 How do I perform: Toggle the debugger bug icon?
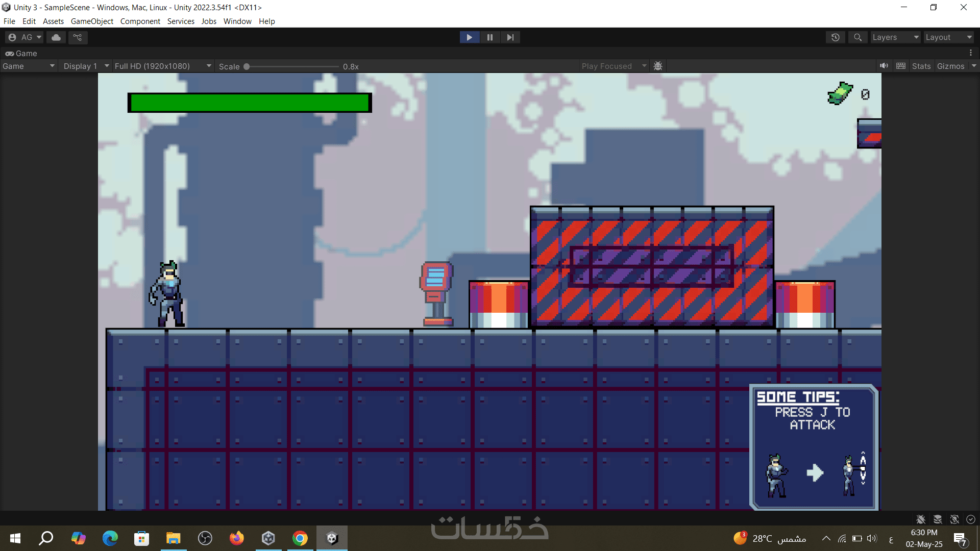click(x=658, y=66)
